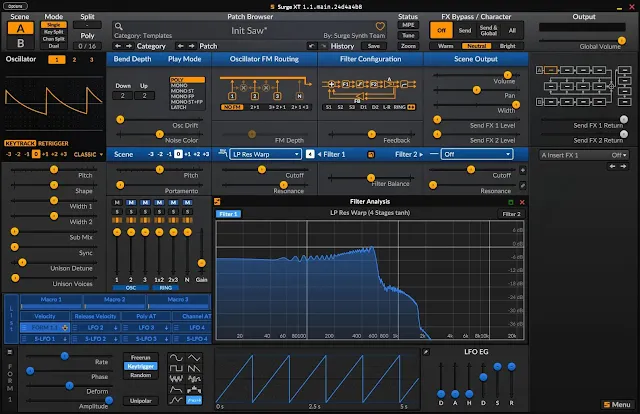This screenshot has width=640, height=414.
Task: Click the S-LFO 2 modulator arrow
Action: point(116,339)
